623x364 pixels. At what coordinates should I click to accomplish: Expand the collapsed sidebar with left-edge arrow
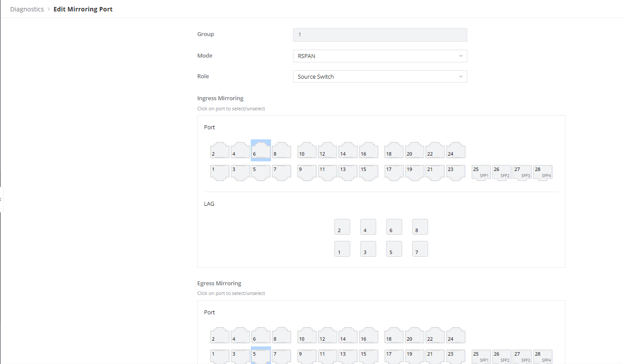(1, 199)
